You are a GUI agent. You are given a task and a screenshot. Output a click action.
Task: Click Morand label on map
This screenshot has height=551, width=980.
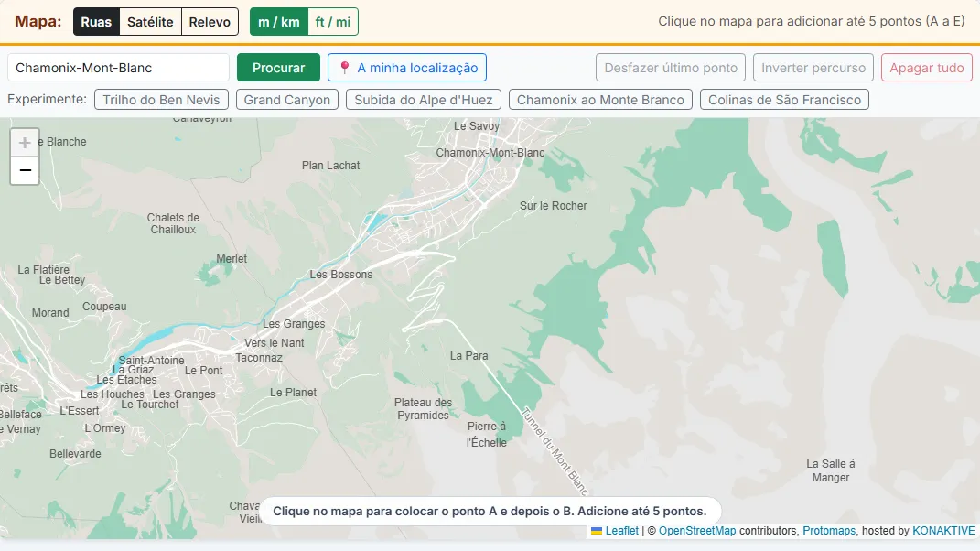50,313
